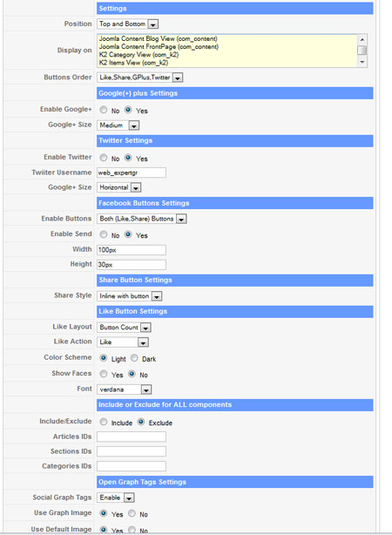The width and height of the screenshot is (392, 535).
Task: Click the Twitter Username input field
Action: (132, 173)
